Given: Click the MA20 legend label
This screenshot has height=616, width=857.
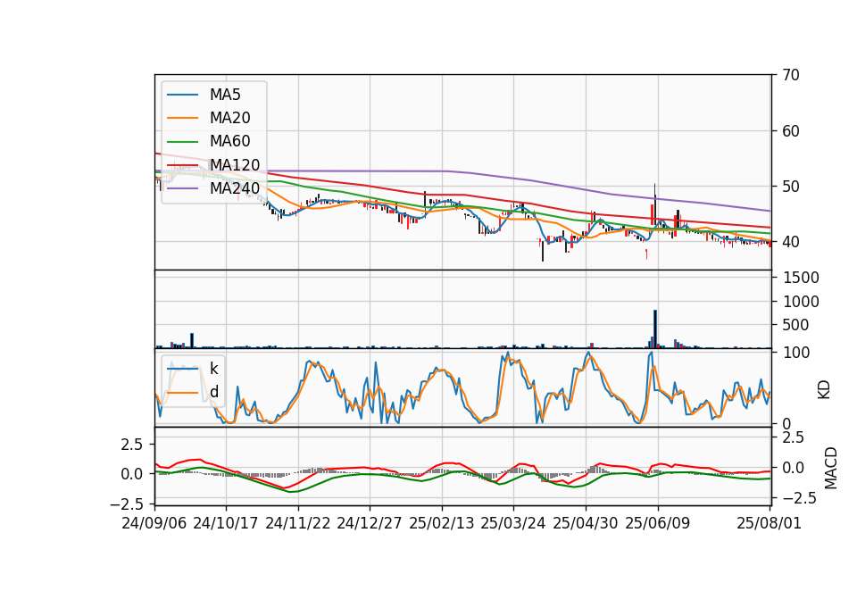Looking at the screenshot, I should click(x=229, y=118).
